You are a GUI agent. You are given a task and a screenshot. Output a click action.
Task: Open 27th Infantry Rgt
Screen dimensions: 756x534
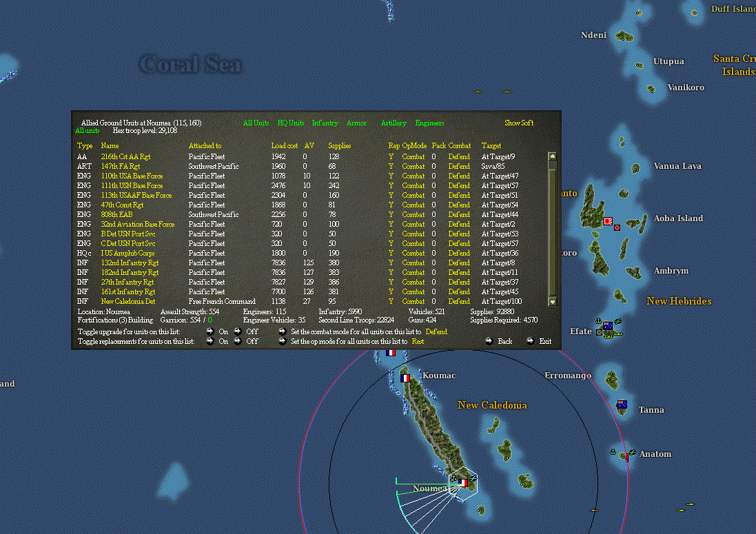pos(127,282)
